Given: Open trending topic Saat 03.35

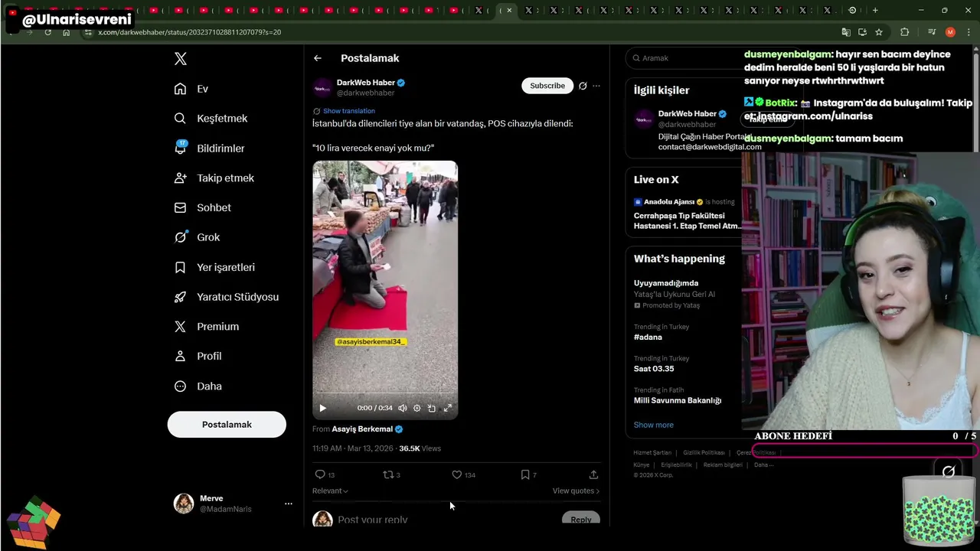Looking at the screenshot, I should (x=654, y=368).
